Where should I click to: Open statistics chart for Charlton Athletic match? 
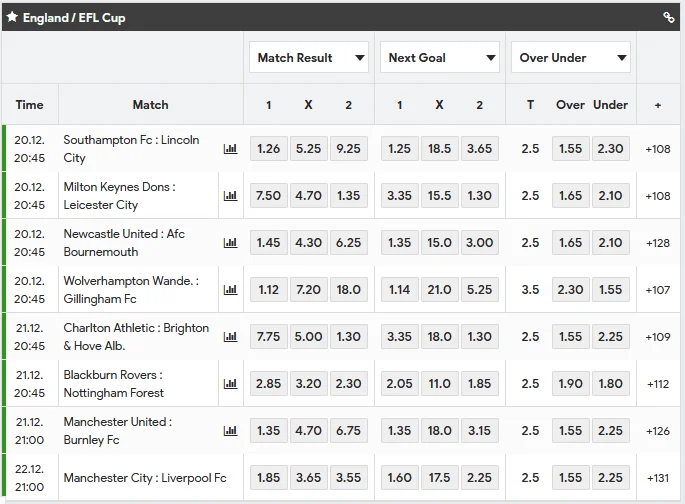[230, 337]
